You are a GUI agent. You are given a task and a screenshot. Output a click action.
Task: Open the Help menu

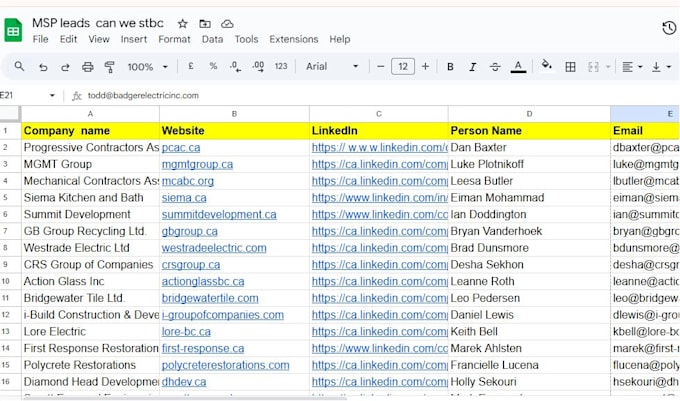(340, 39)
